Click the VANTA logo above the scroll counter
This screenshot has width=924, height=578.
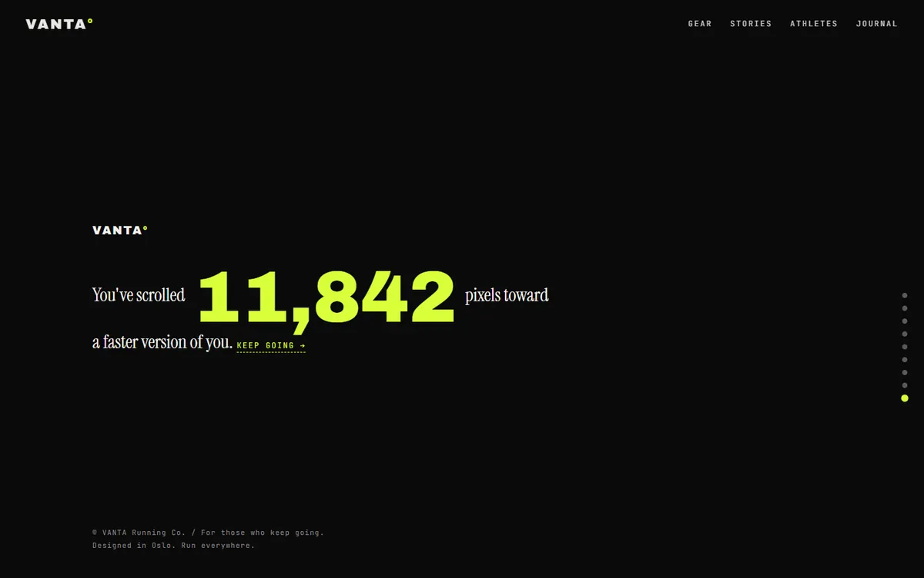pos(119,230)
